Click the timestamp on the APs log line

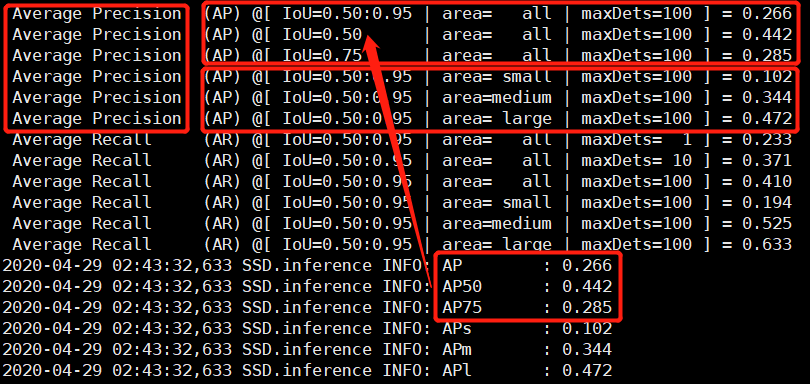tap(117, 328)
